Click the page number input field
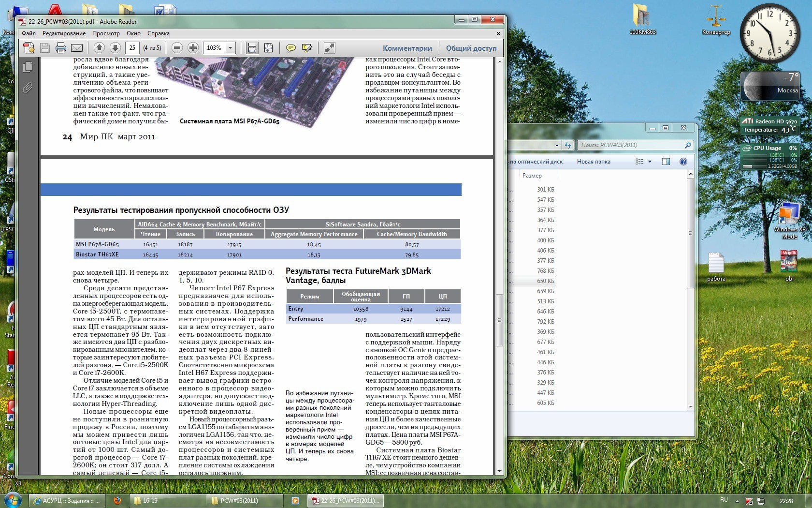Screen dimensions: 812x508 tap(132, 48)
